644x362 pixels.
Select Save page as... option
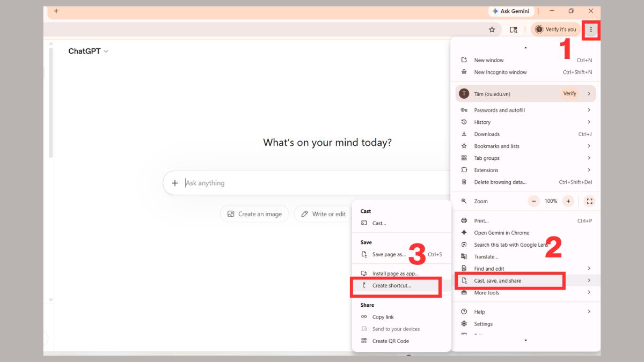click(401, 254)
